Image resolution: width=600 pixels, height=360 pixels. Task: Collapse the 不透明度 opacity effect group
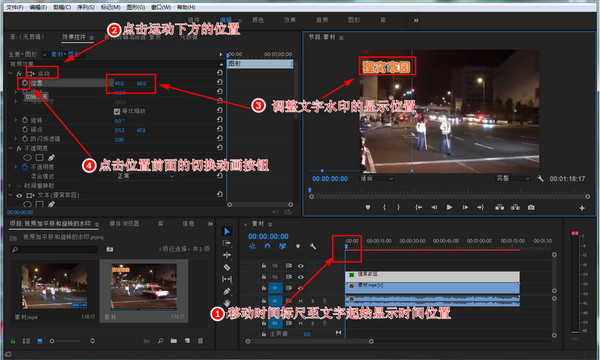click(x=11, y=148)
